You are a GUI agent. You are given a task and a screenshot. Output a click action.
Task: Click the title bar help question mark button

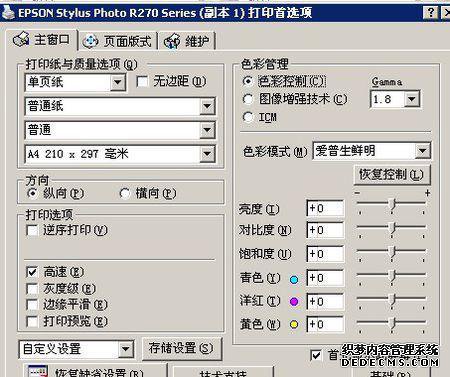pyautogui.click(x=430, y=13)
